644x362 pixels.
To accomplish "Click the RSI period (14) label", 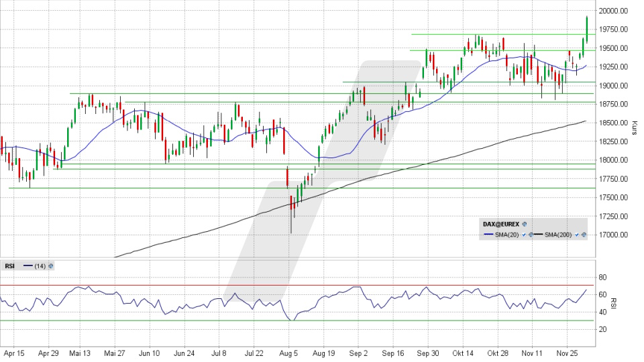I will click(x=40, y=266).
